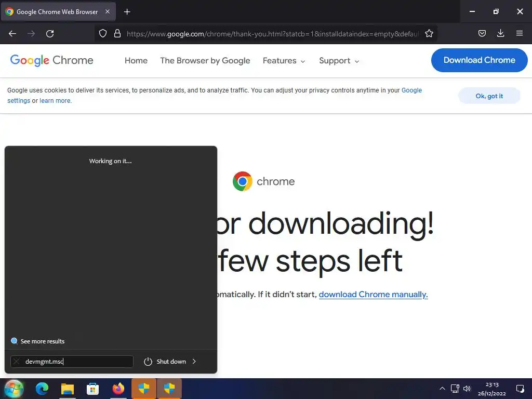
Task: Open the Downloads panel arrow
Action: click(x=500, y=33)
